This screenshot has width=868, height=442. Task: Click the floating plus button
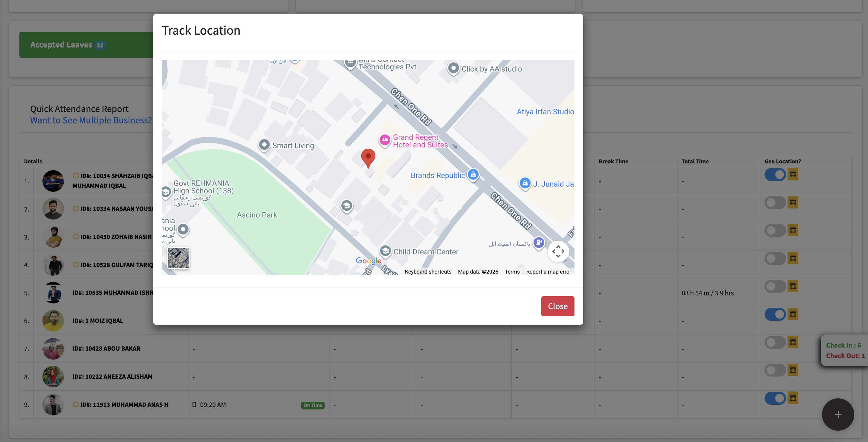click(838, 415)
